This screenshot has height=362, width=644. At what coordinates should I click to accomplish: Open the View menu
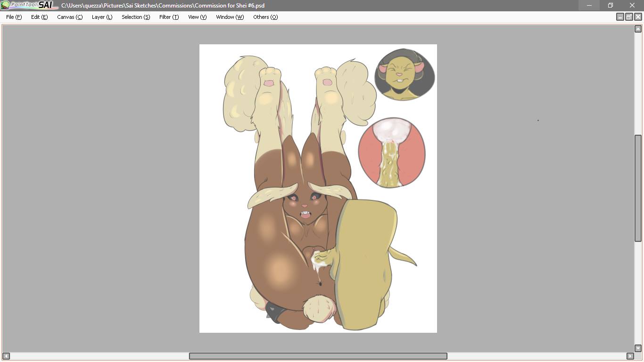[x=197, y=17]
